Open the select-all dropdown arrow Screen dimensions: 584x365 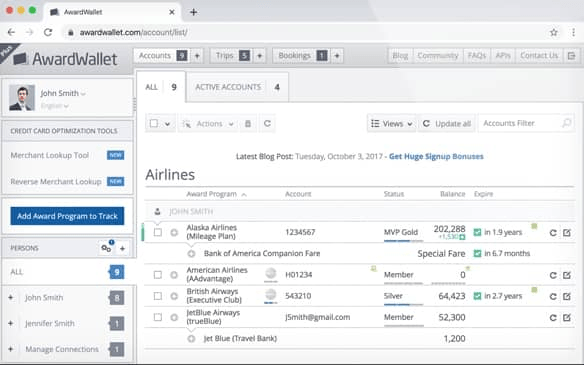(x=168, y=124)
